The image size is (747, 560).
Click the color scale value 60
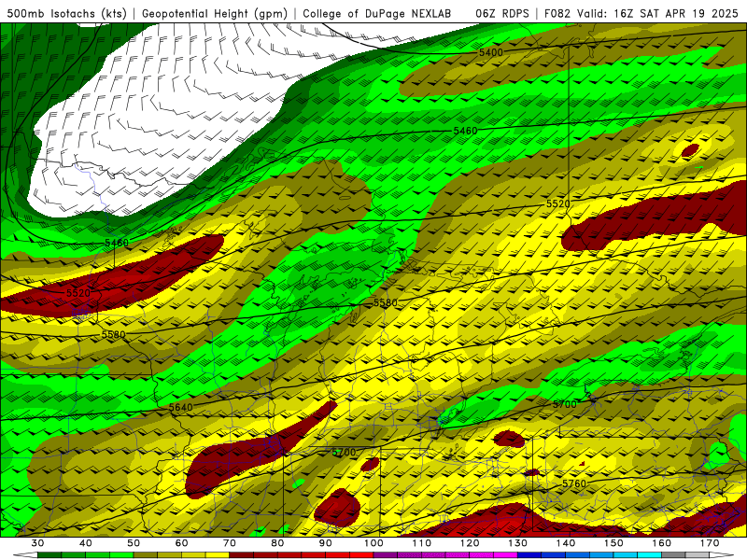click(x=181, y=543)
